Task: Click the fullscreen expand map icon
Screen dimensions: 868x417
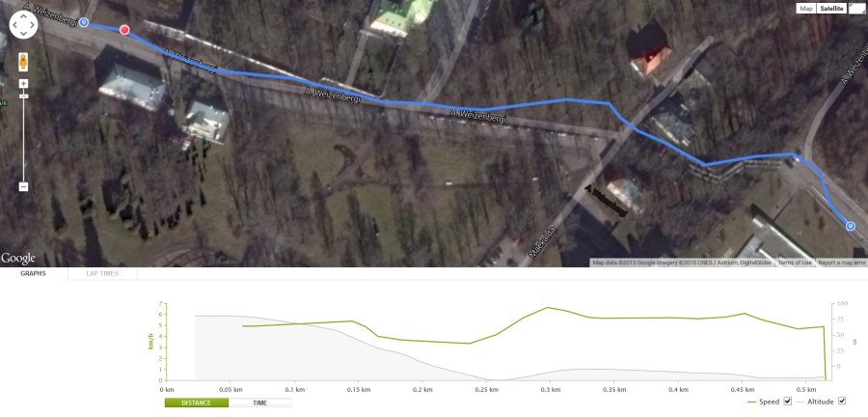Action: (856, 9)
